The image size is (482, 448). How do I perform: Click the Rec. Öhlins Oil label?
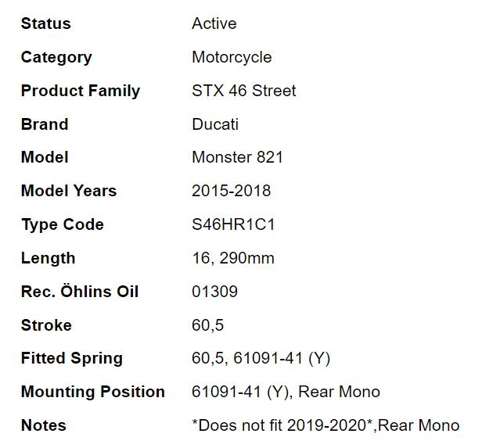[x=79, y=292]
